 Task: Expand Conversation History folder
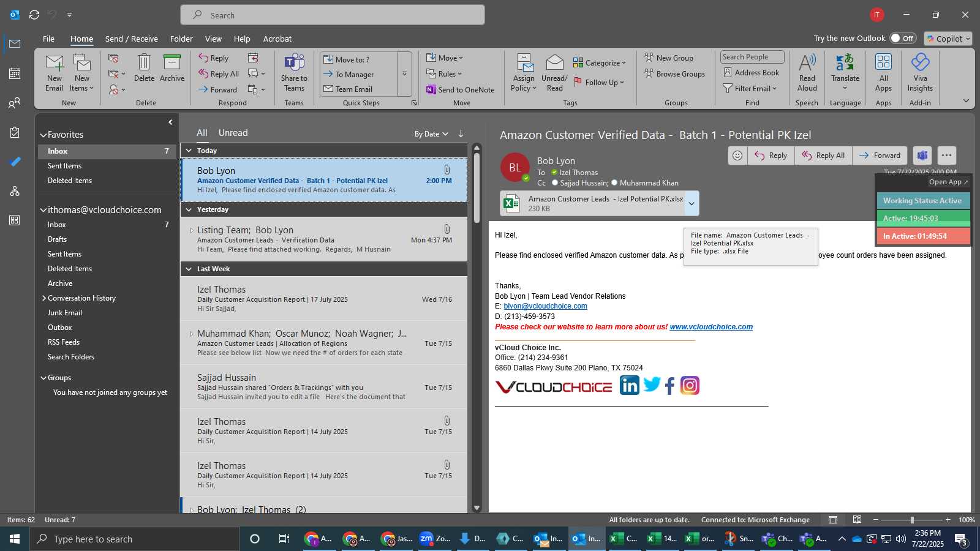[44, 298]
